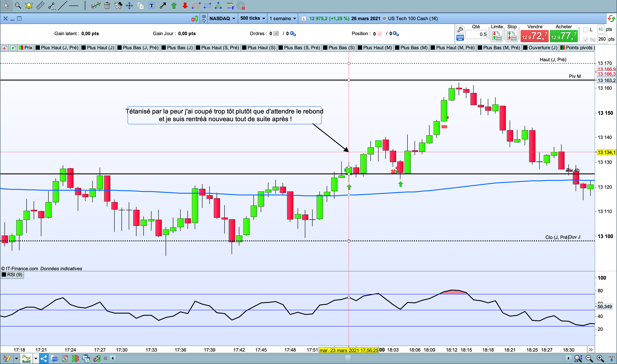
Task: Select the alert bell tool
Action: (29, 5)
